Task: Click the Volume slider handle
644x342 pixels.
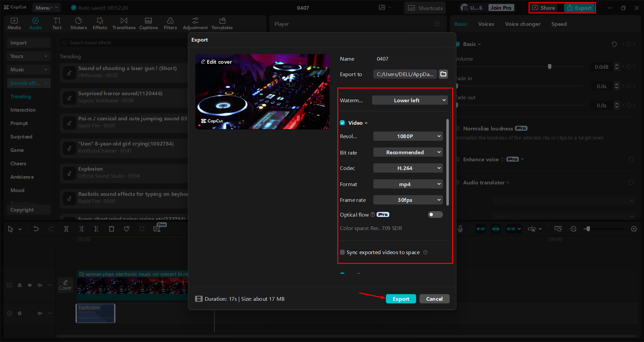Action: coord(549,66)
